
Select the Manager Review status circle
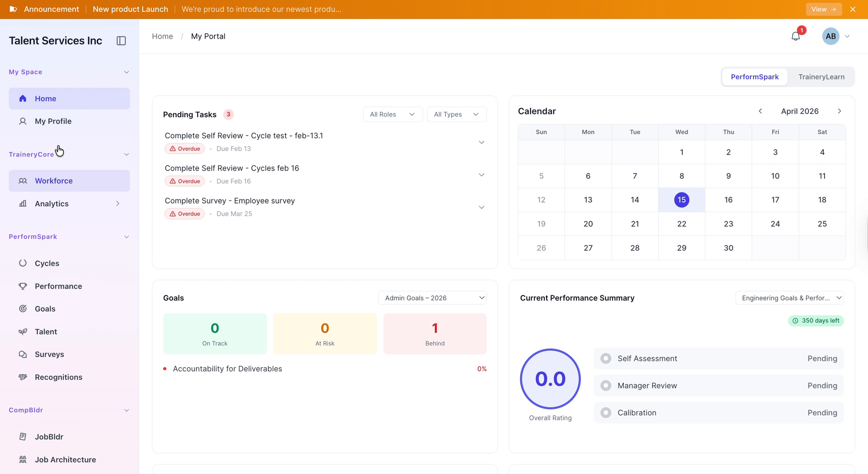606,386
